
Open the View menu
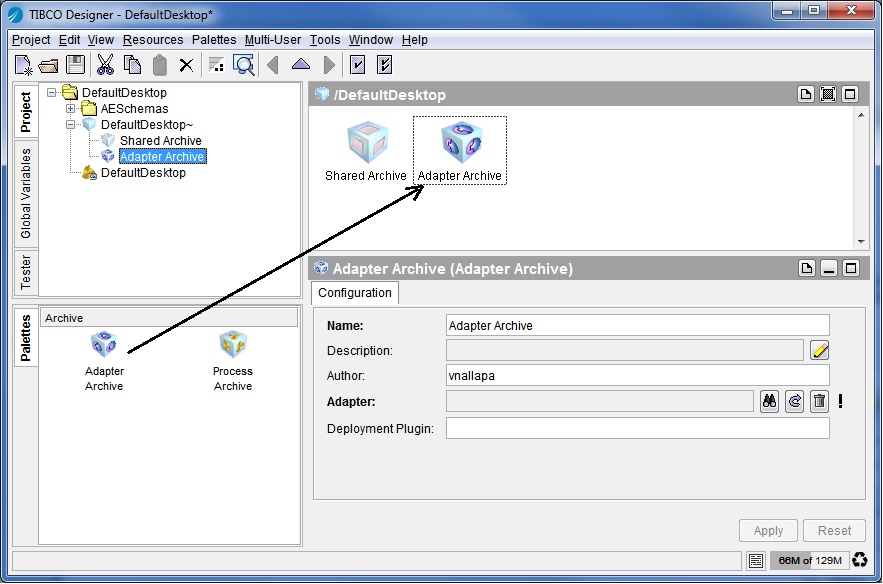click(101, 40)
